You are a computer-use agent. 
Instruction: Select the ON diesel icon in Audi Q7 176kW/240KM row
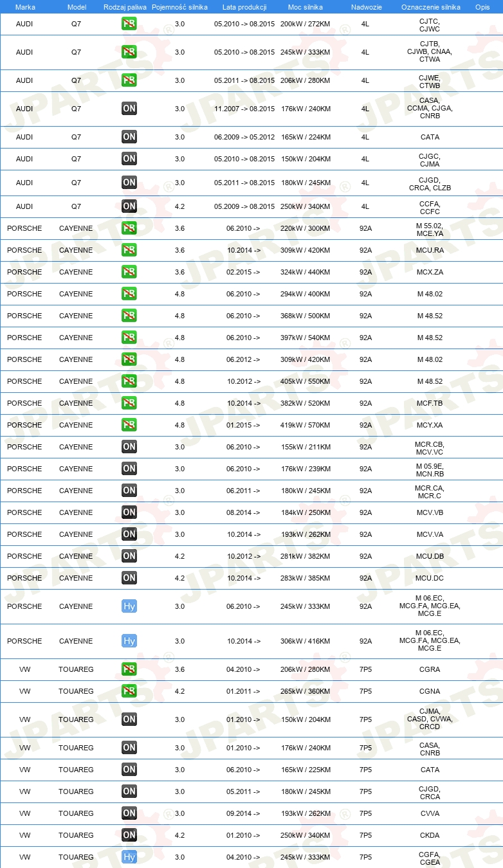pos(129,109)
